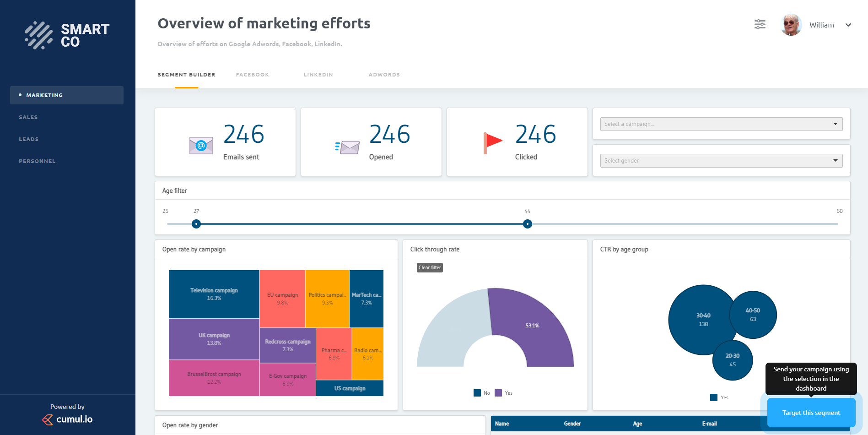Screen dimensions: 868x435
Task: Open the Select gender dropdown
Action: click(x=721, y=160)
